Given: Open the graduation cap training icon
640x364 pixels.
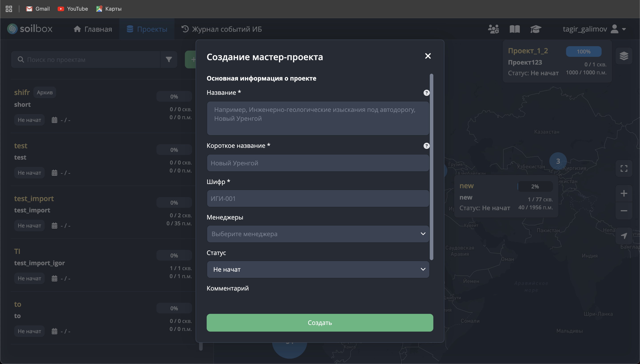Looking at the screenshot, I should tap(536, 29).
